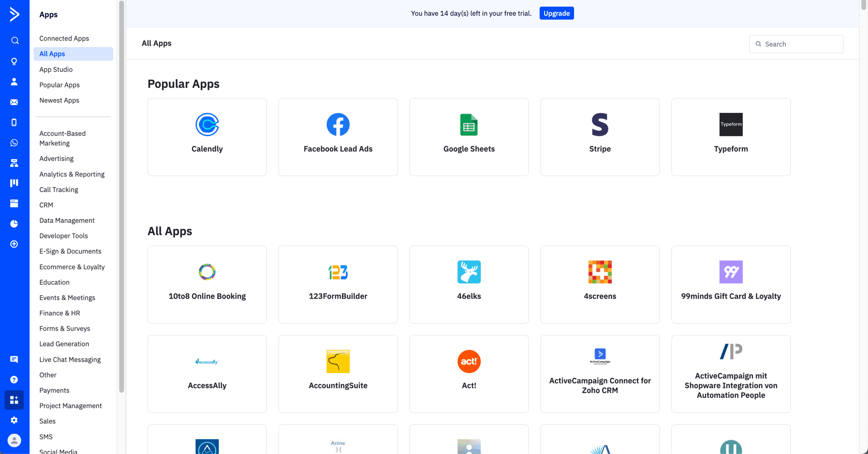Filter by Project Management category
868x454 pixels.
[71, 406]
